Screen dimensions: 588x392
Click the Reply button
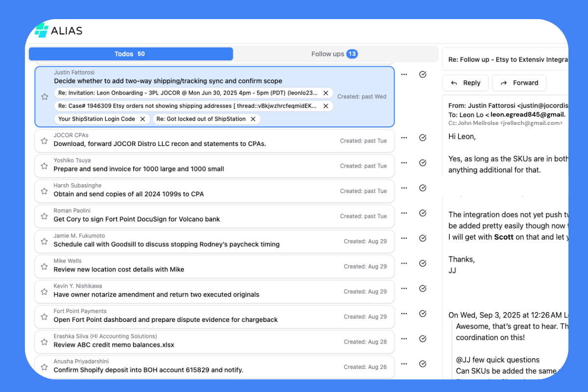tap(465, 83)
